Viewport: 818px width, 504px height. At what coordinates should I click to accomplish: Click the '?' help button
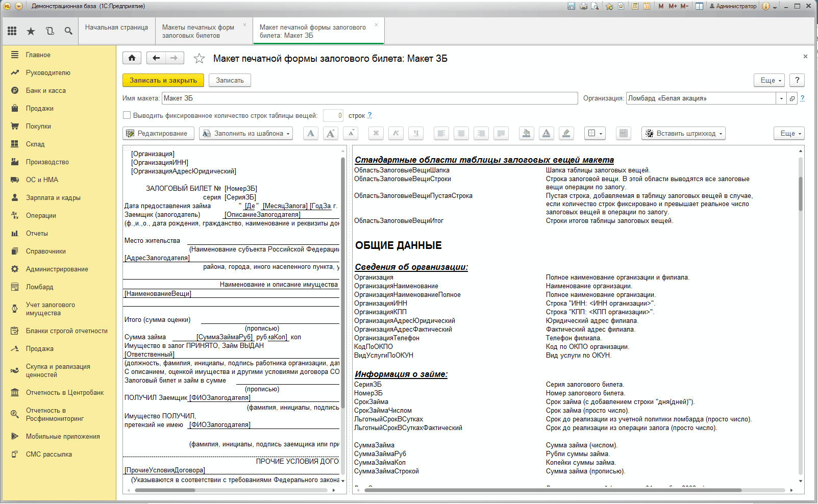coord(797,80)
